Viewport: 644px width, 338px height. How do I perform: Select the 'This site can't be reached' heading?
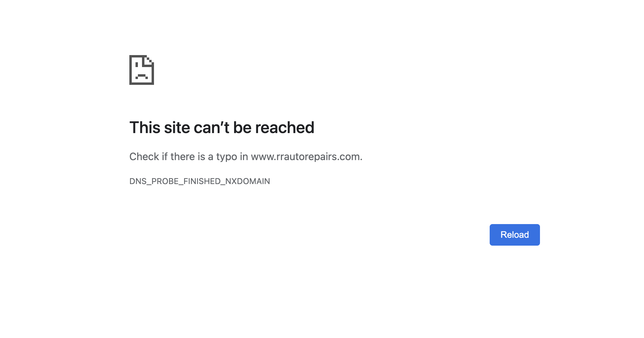click(x=222, y=128)
